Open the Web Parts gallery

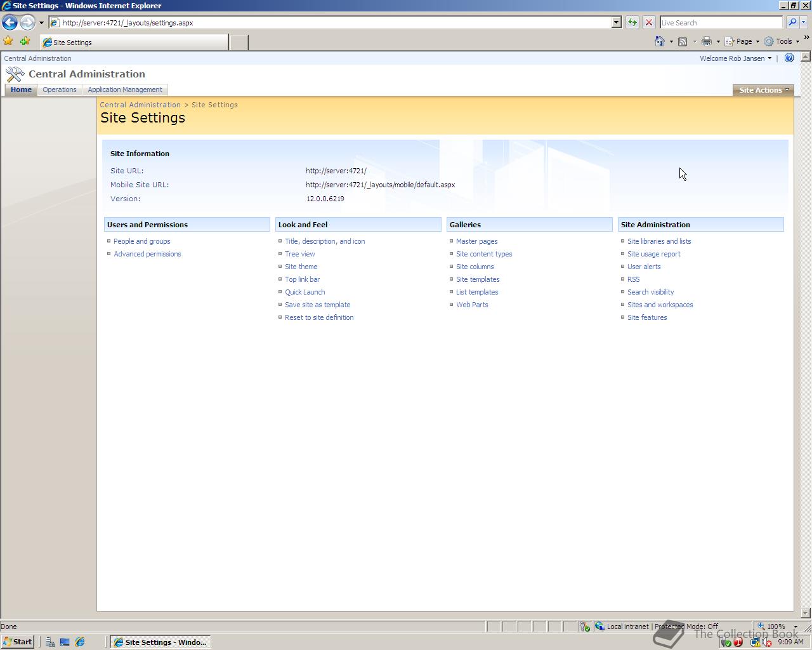472,305
